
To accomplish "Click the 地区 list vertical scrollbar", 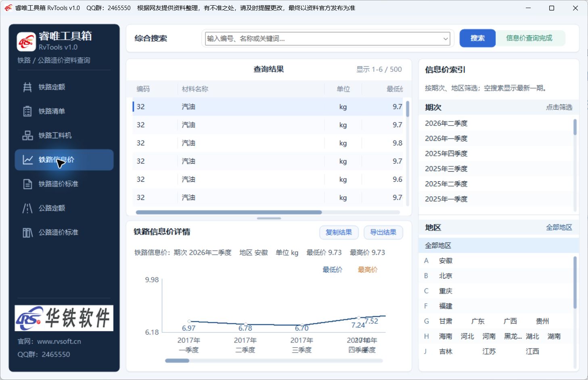I will 575,283.
